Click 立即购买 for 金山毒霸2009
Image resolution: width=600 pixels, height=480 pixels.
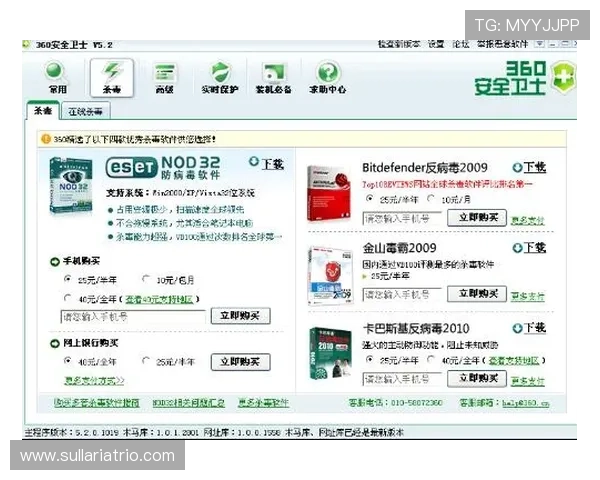tap(477, 294)
